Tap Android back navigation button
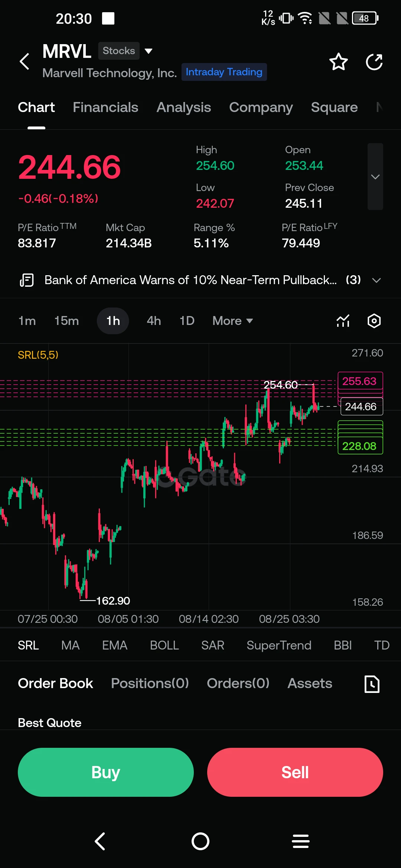 tap(100, 841)
